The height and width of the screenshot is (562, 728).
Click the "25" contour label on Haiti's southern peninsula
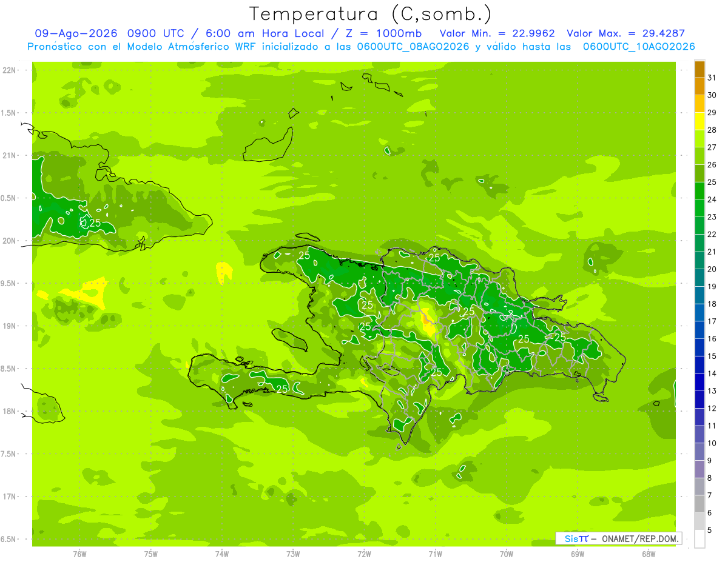click(x=282, y=389)
